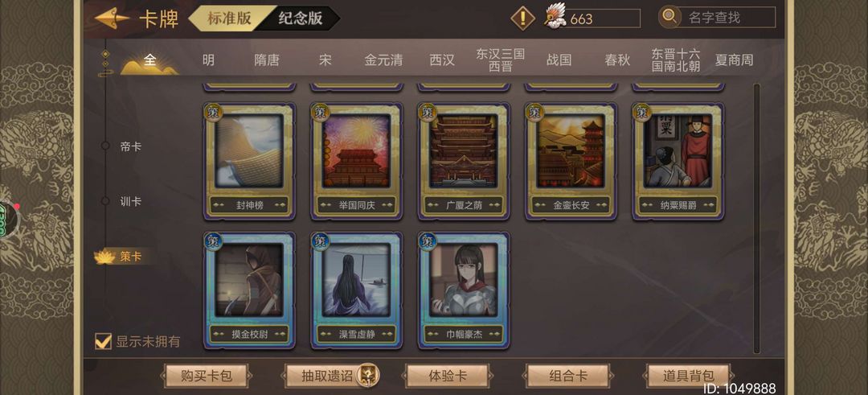Filter by 帝卡 in sidebar
This screenshot has height=395, width=868.
131,146
